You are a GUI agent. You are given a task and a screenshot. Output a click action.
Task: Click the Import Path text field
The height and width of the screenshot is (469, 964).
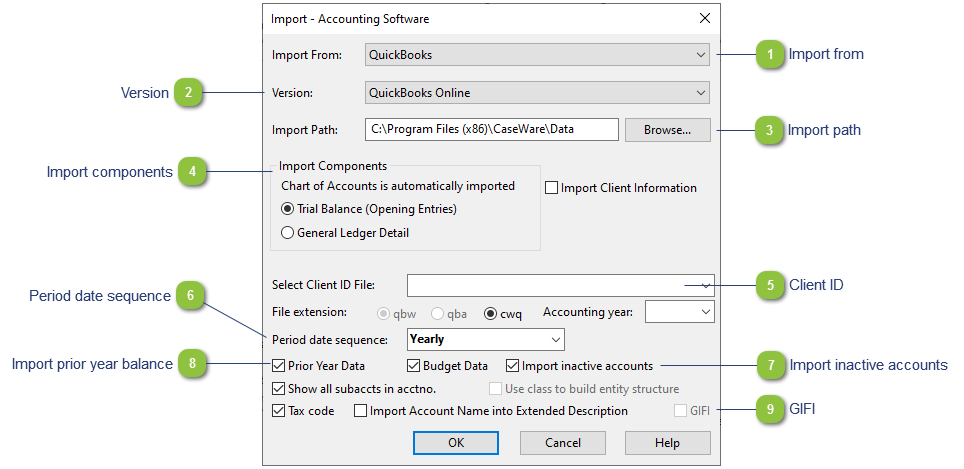tap(492, 130)
